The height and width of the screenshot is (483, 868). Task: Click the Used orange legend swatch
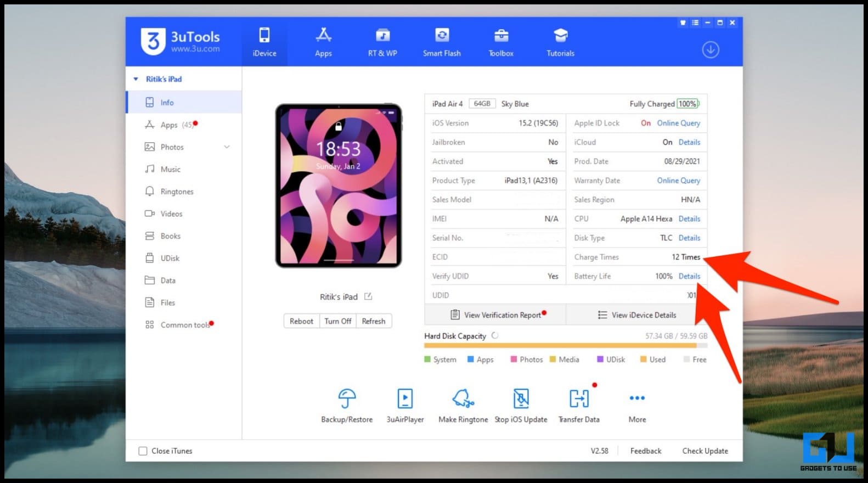644,360
